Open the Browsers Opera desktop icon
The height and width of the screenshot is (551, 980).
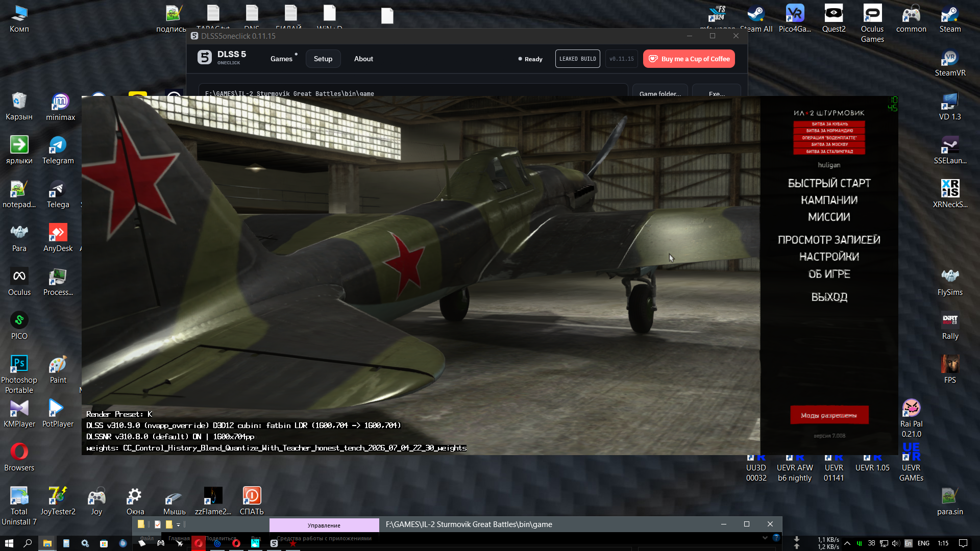(19, 458)
